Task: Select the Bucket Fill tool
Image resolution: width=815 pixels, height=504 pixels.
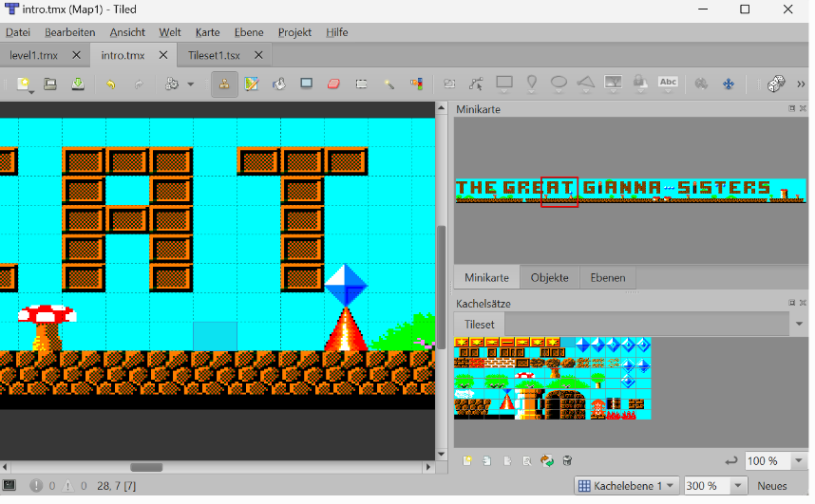Action: tap(279, 84)
